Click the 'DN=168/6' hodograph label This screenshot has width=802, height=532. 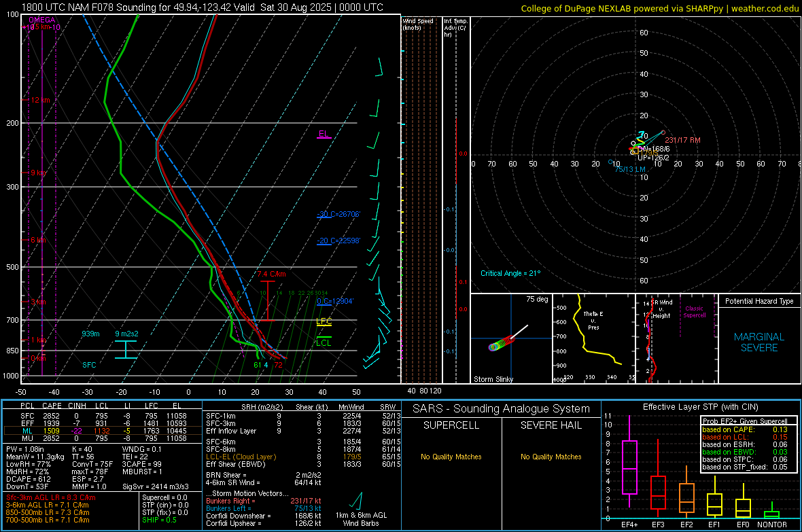click(653, 149)
